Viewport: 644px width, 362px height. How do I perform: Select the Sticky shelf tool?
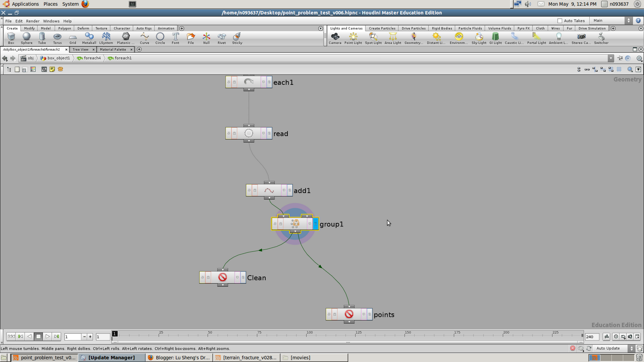point(237,38)
